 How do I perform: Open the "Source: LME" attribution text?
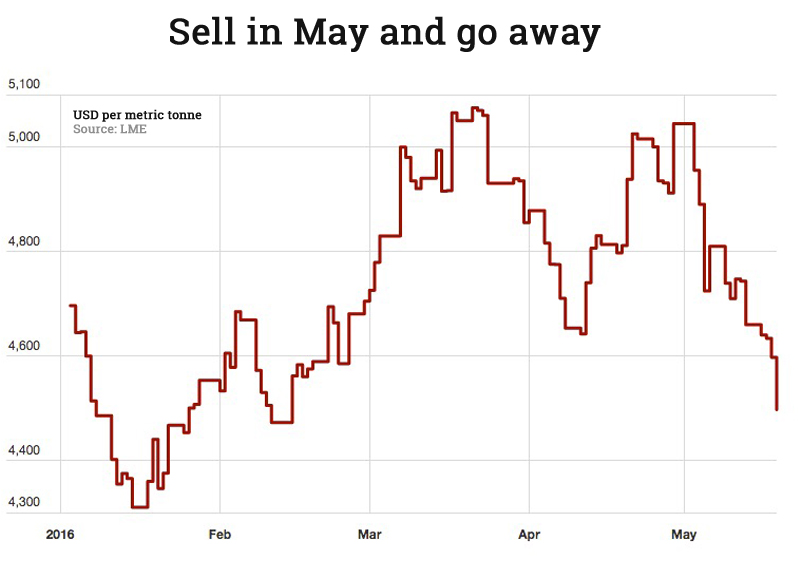point(110,130)
